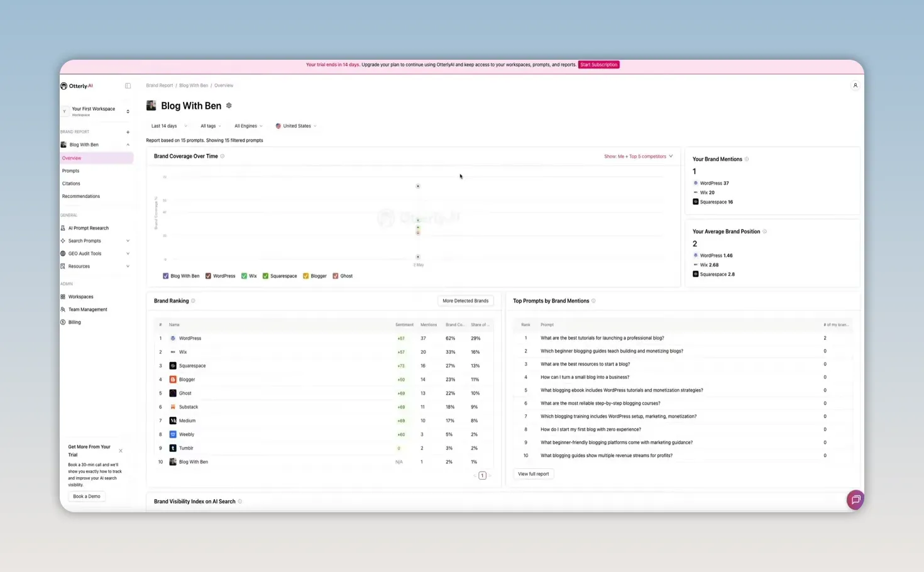Select page 1 in ranking pagination
This screenshot has width=924, height=572.
coord(482,476)
